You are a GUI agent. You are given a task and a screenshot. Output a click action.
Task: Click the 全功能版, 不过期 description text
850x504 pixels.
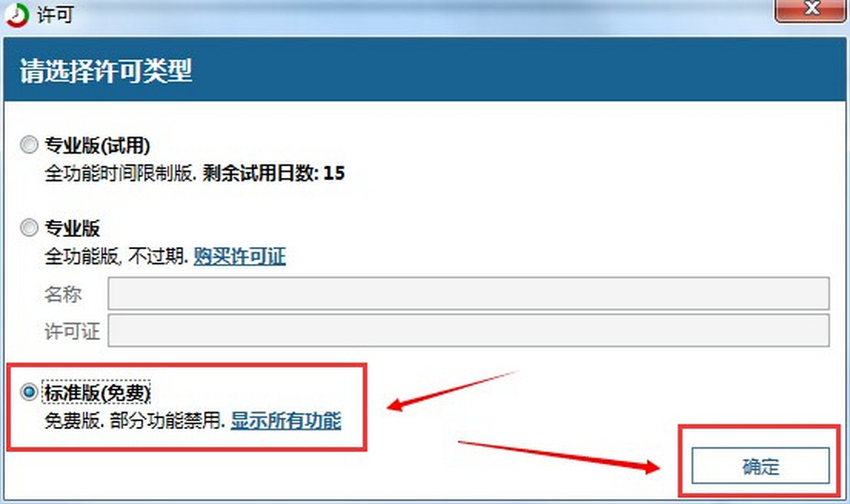pyautogui.click(x=117, y=256)
